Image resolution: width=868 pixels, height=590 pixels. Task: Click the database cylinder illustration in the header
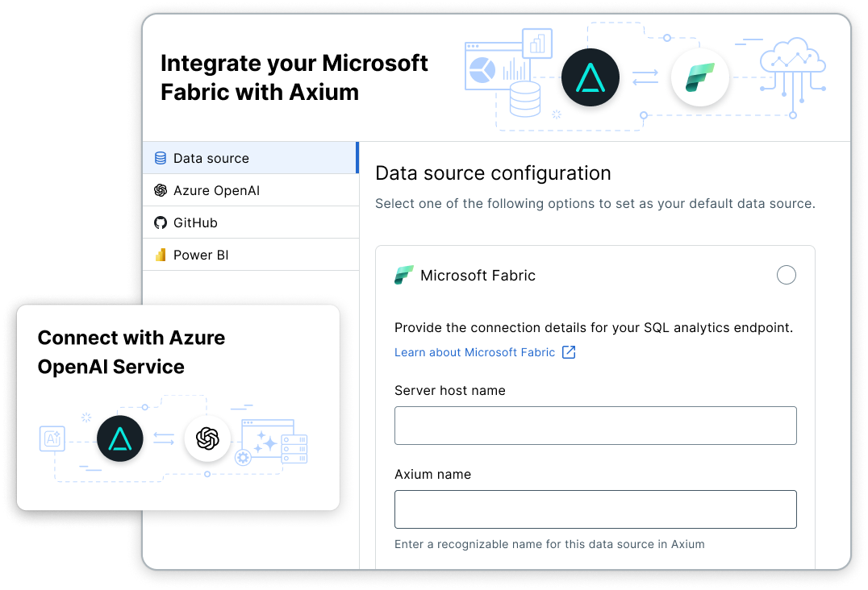[x=525, y=99]
